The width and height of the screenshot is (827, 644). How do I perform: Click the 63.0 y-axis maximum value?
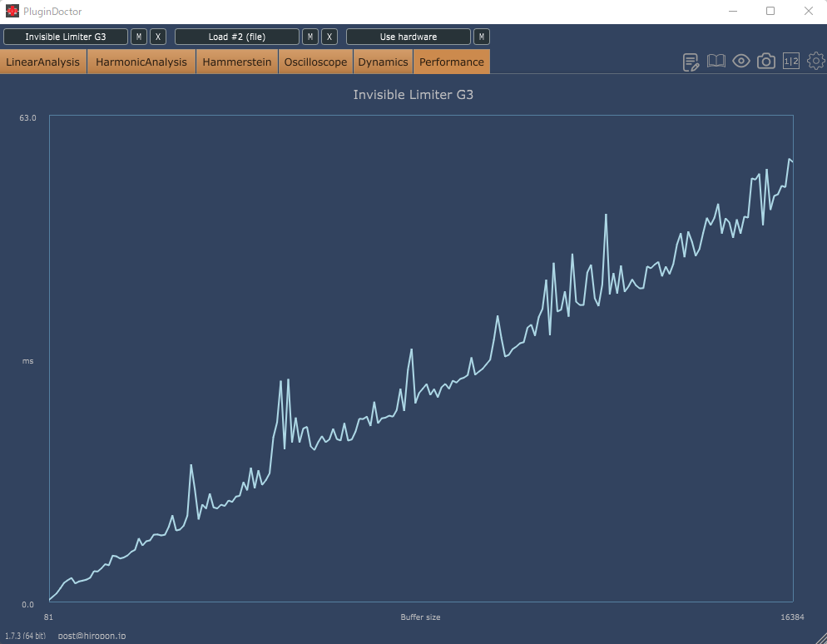(28, 117)
